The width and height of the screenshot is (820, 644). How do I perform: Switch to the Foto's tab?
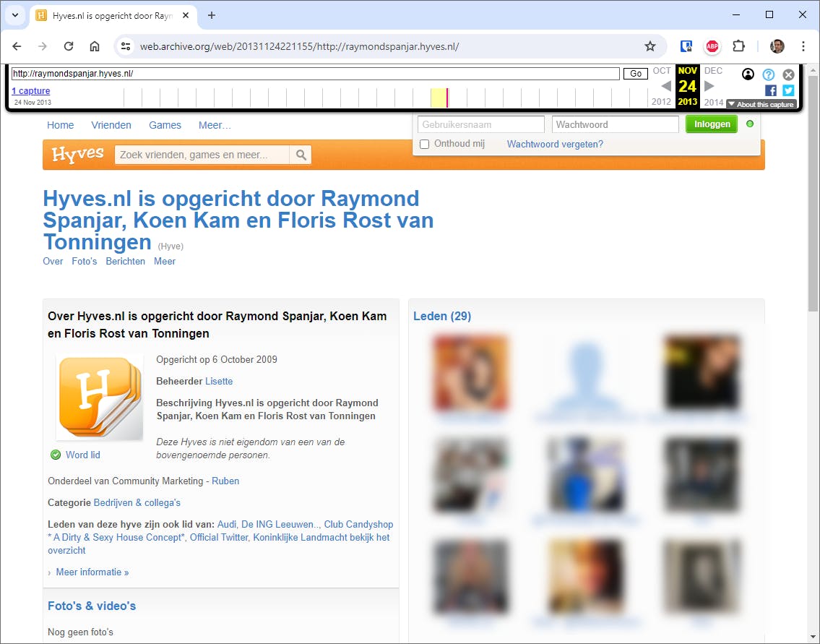pyautogui.click(x=85, y=261)
